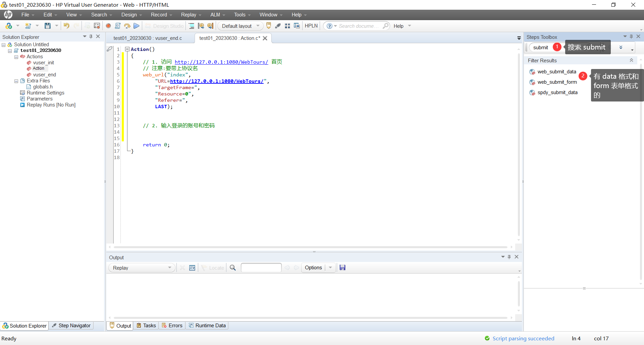Collapse the Extra Files tree node

pyautogui.click(x=16, y=81)
